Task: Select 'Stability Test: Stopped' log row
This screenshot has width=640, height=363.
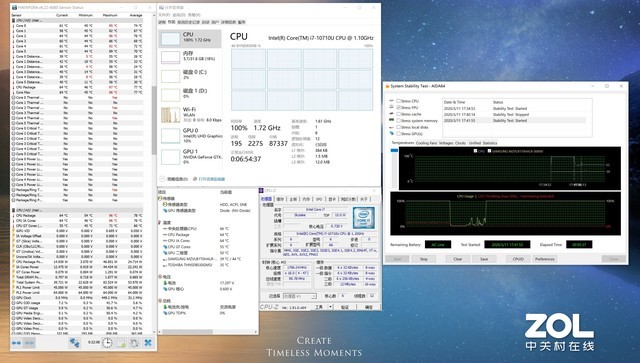Action: click(x=514, y=114)
